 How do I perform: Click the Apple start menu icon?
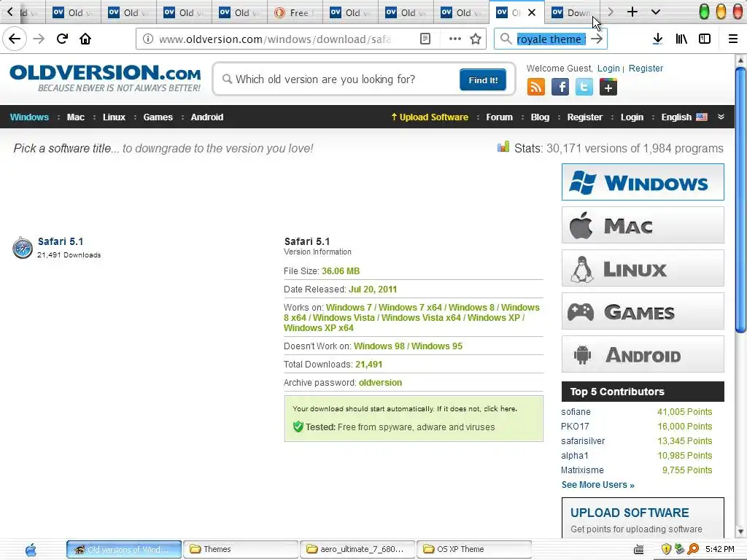click(31, 550)
